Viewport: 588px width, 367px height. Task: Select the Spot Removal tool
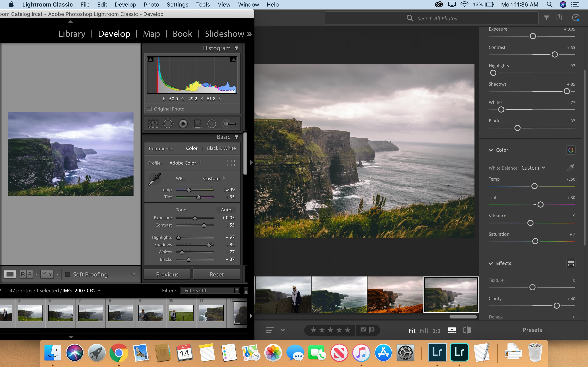[168, 124]
